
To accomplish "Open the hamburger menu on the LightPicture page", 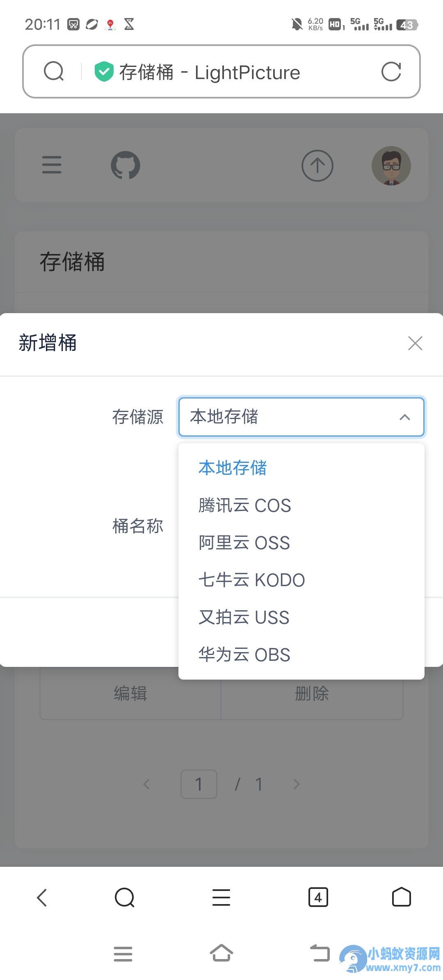I will pos(52,165).
